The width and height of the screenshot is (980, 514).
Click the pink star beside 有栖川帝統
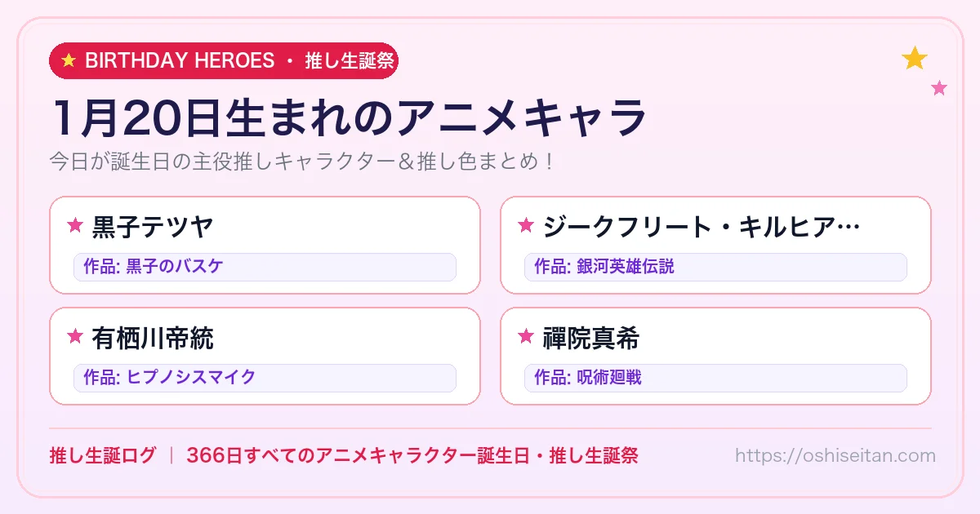coord(75,336)
